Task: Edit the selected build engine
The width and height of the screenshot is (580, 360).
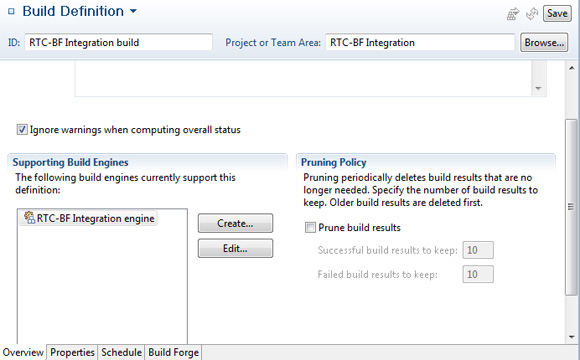Action: pos(235,248)
